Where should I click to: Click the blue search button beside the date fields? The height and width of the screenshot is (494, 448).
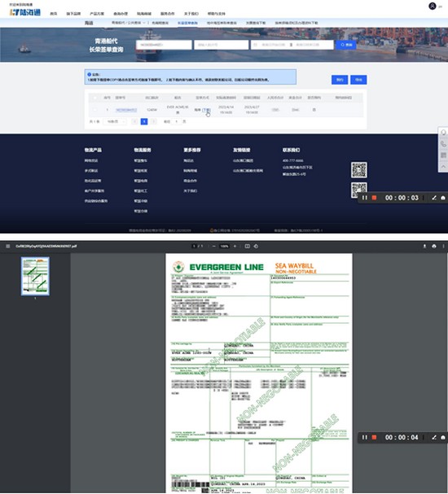click(x=346, y=45)
